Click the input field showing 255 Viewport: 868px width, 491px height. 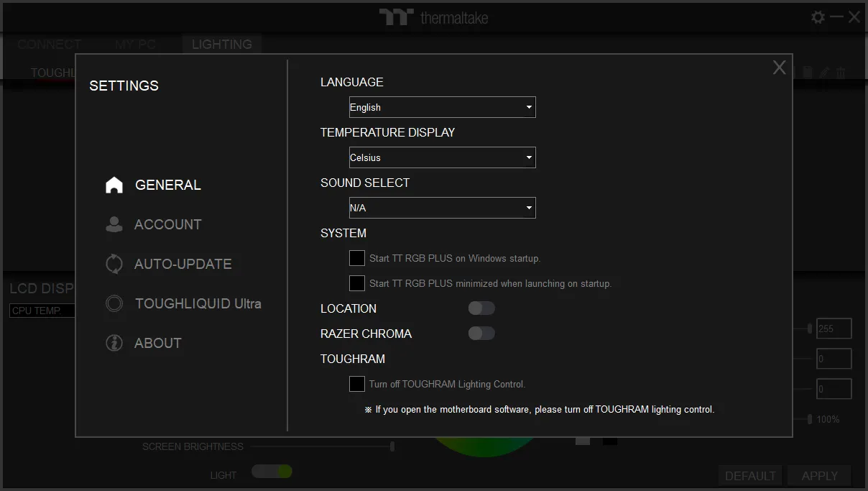click(834, 329)
